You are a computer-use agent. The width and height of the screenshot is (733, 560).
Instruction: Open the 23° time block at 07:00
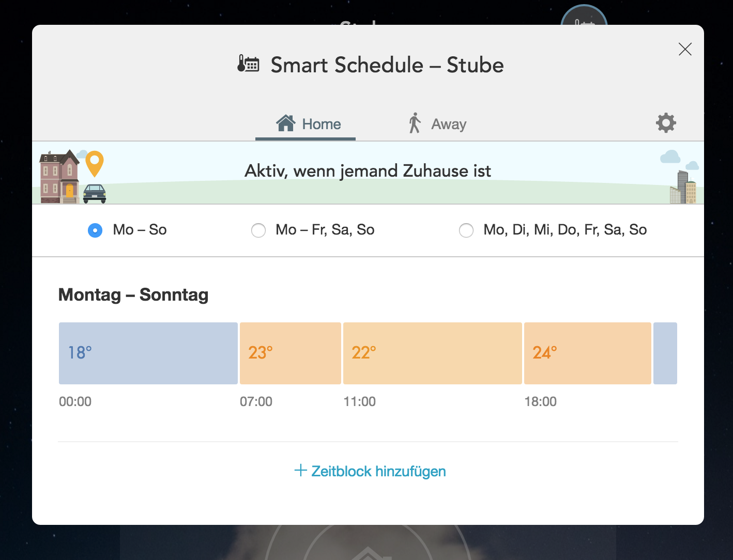pos(290,353)
